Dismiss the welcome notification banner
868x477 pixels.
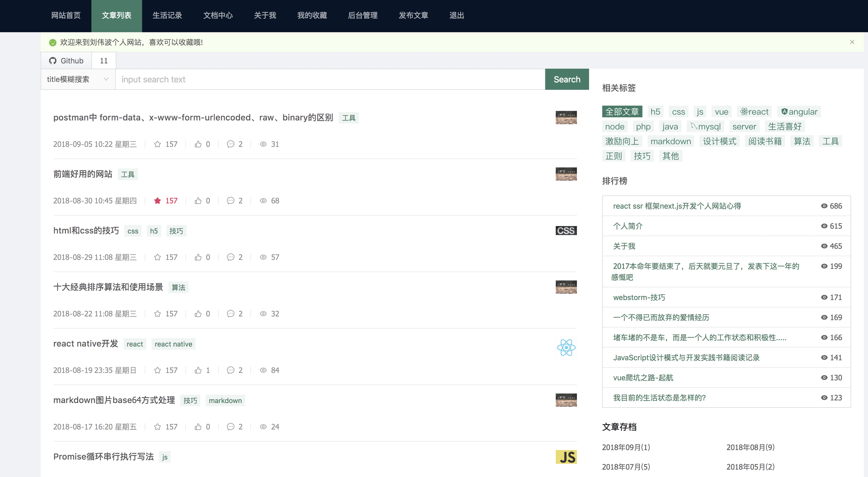pyautogui.click(x=852, y=42)
